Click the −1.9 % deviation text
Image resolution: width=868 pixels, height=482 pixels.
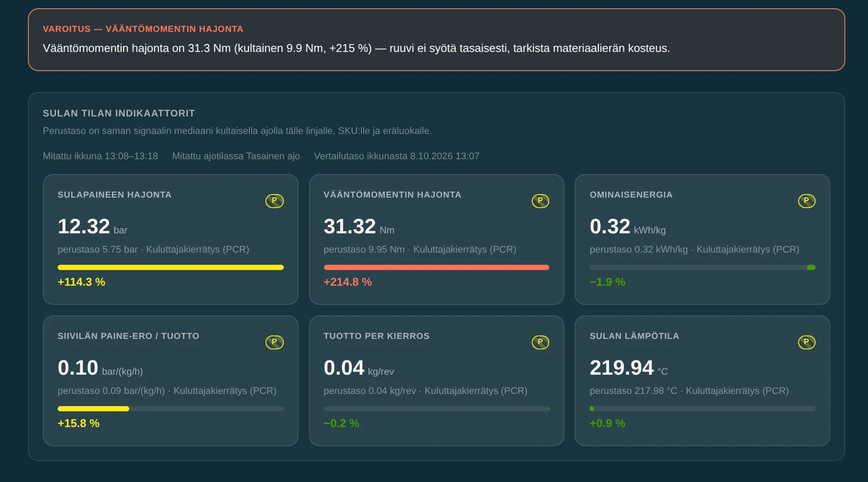tap(608, 282)
